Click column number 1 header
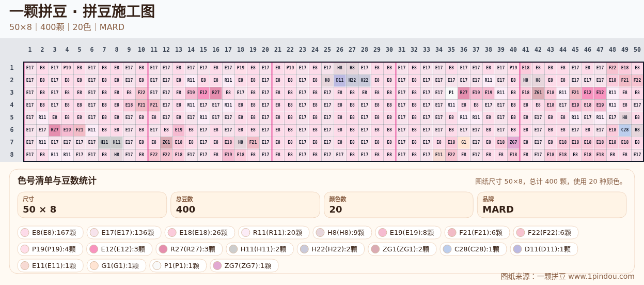The image size is (644, 285). (30, 50)
